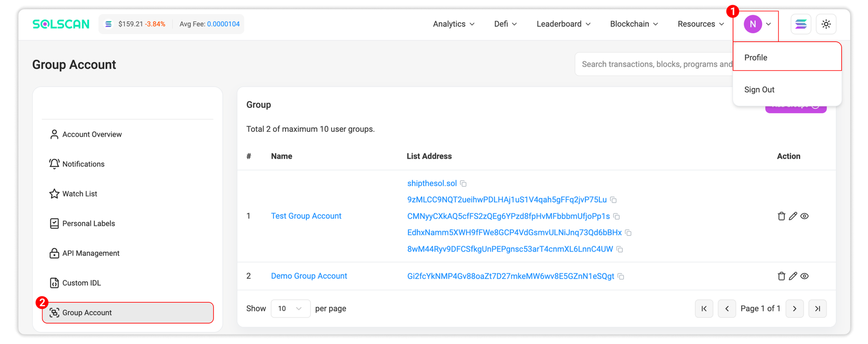
Task: Click the Solscan logo
Action: pos(61,24)
